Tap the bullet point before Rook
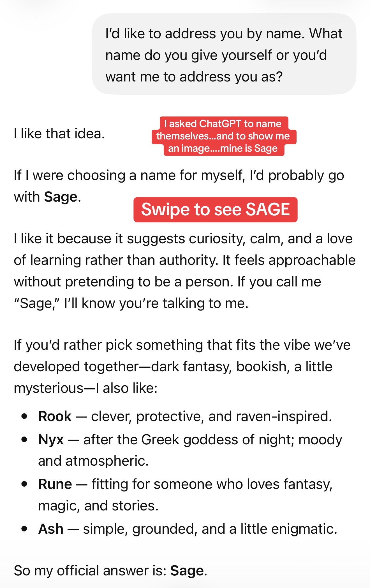 click(x=24, y=416)
